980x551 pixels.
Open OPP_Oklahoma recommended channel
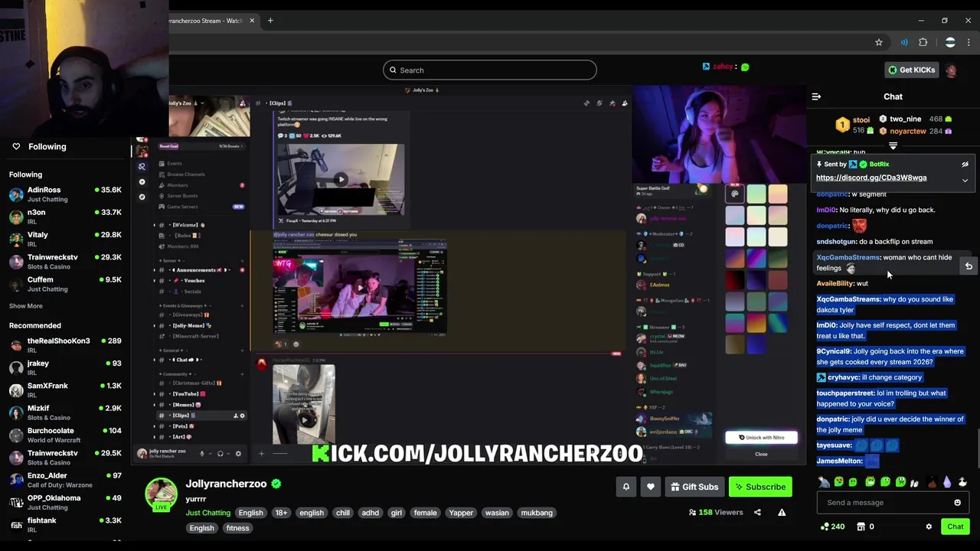coord(65,502)
